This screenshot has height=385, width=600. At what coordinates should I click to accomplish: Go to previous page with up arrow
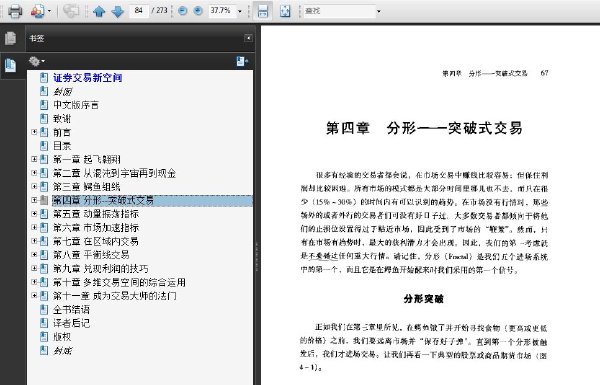click(99, 11)
